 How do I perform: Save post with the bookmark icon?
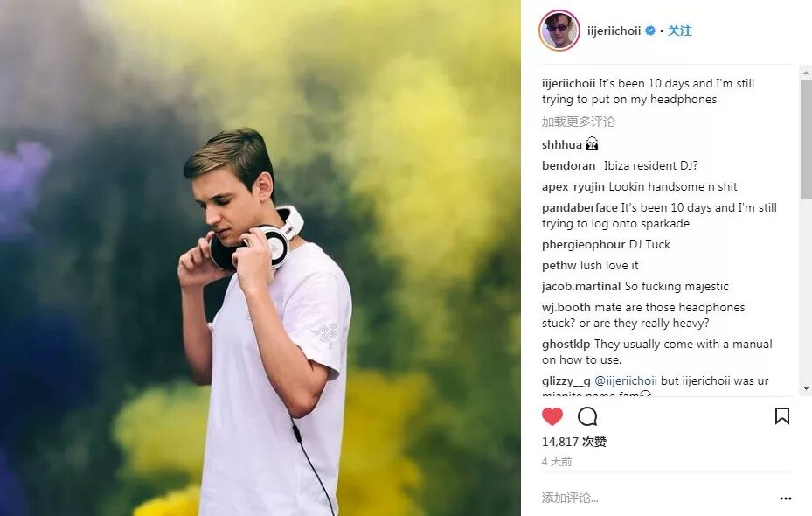pos(782,416)
